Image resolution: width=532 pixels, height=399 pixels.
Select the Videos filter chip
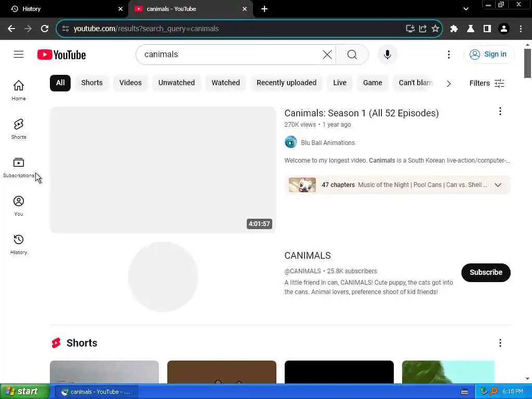pos(130,83)
